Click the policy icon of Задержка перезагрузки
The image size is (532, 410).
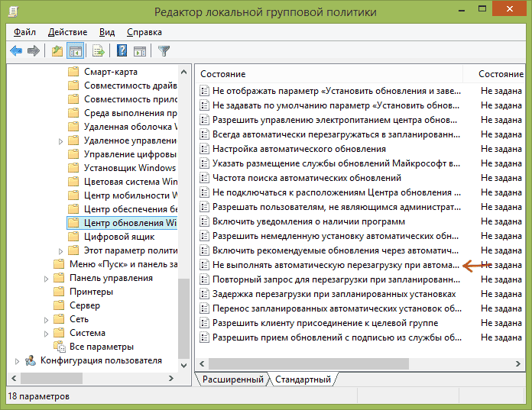204,294
